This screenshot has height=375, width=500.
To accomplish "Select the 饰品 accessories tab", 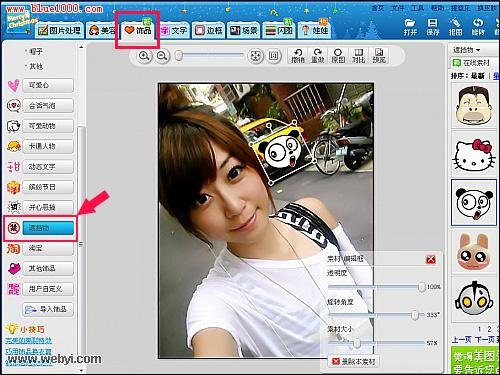I will tap(138, 30).
